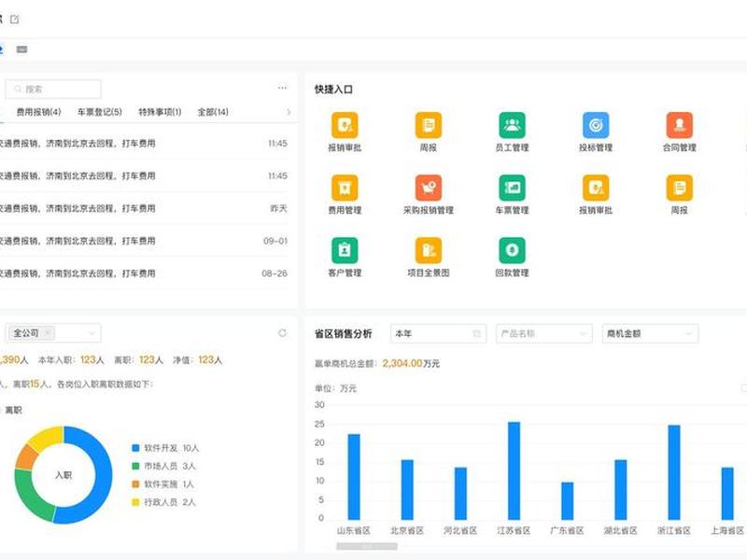Click the 快捷入口 panel heading
747x560 pixels.
333,89
